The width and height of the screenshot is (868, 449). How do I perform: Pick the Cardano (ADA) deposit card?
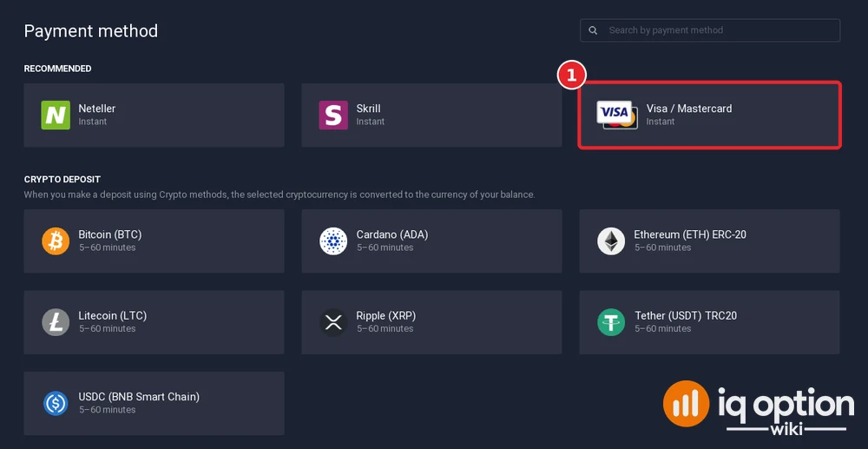pyautogui.click(x=431, y=241)
